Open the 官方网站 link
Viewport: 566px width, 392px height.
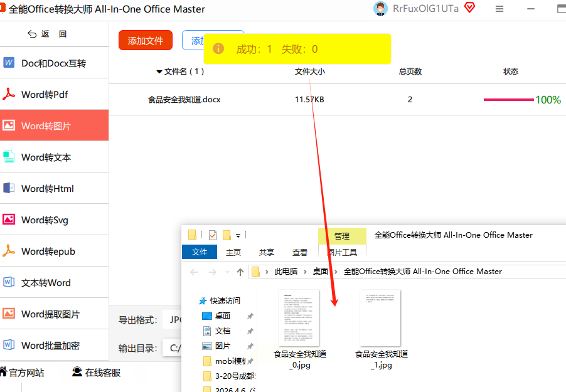[x=22, y=372]
